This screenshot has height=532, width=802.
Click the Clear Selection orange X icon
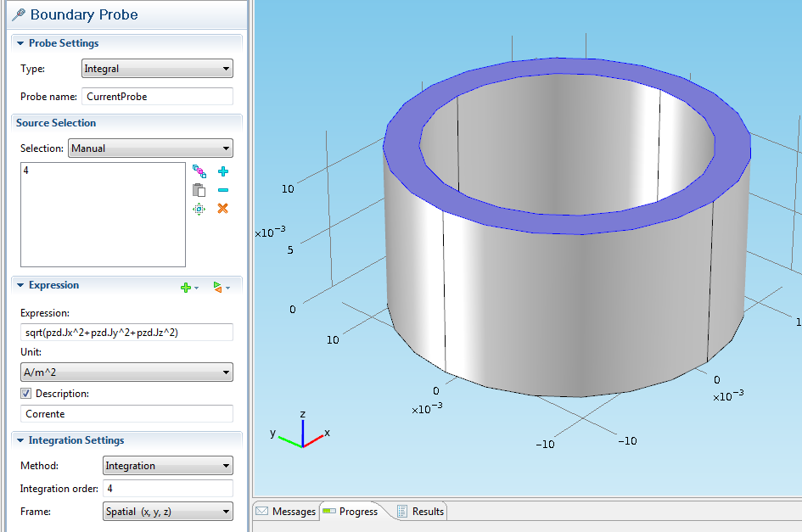point(223,209)
